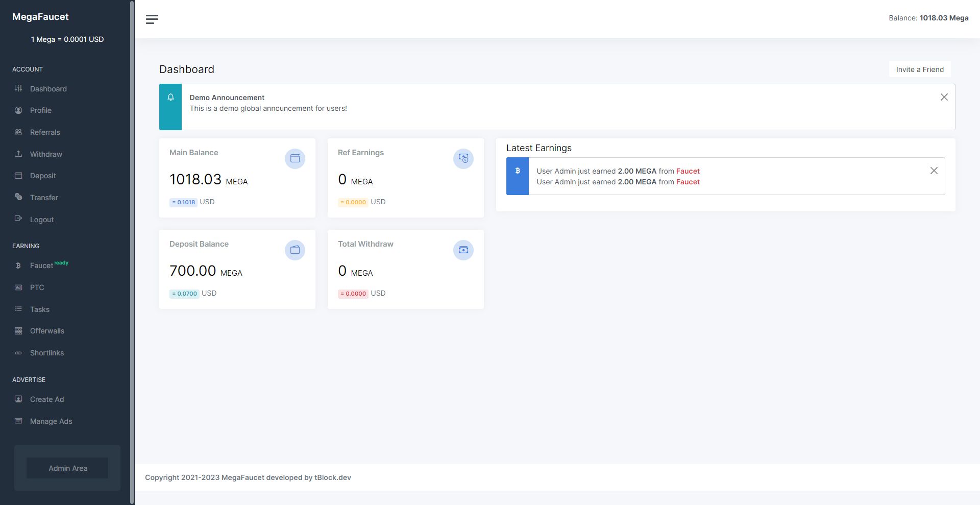The width and height of the screenshot is (980, 505).
Task: Click the PTC ad icon
Action: tap(18, 287)
